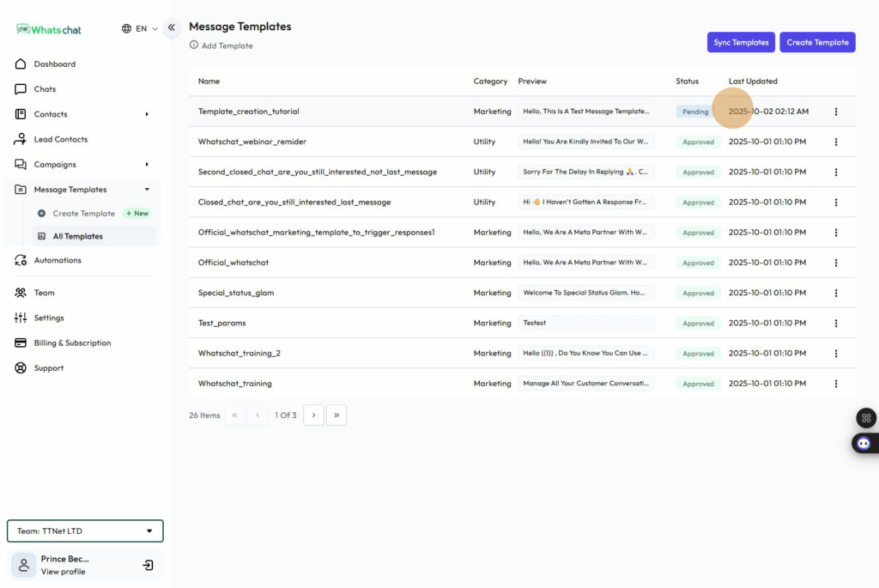Click the Sync Templates button
879x588 pixels.
click(741, 42)
